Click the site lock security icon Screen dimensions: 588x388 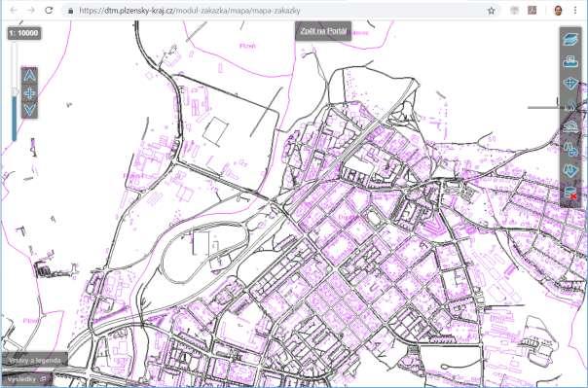(x=70, y=11)
